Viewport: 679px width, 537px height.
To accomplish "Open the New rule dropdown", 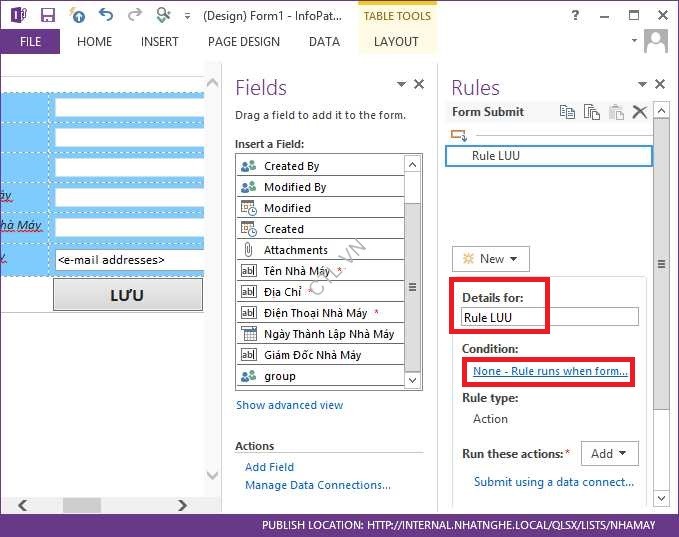I will coord(490,258).
